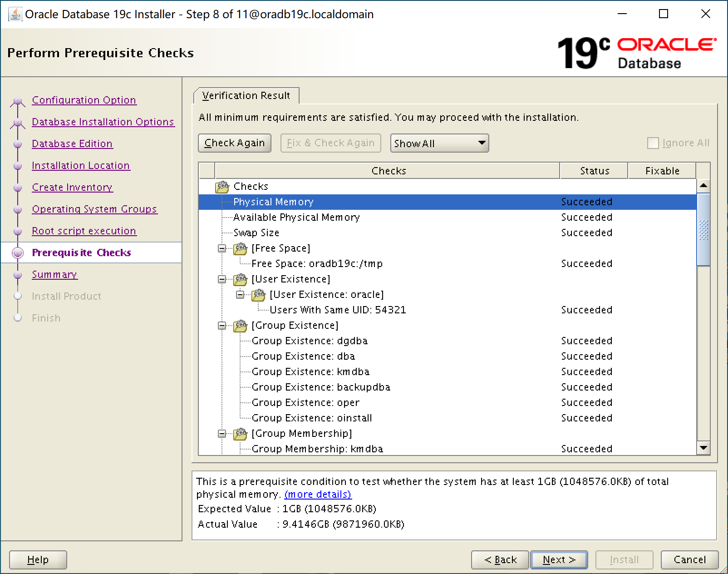
Task: Select Group Existence: dba row
Action: tap(448, 356)
